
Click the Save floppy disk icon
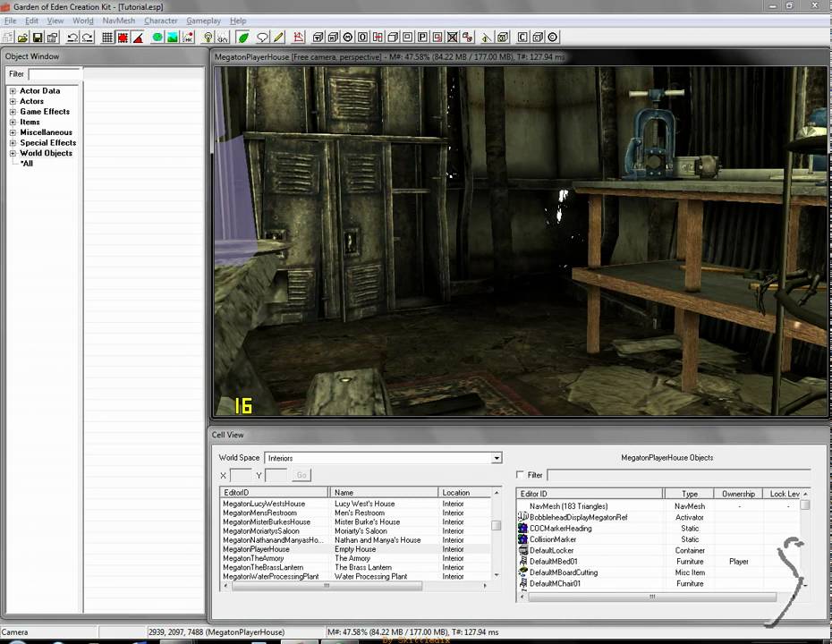point(38,38)
